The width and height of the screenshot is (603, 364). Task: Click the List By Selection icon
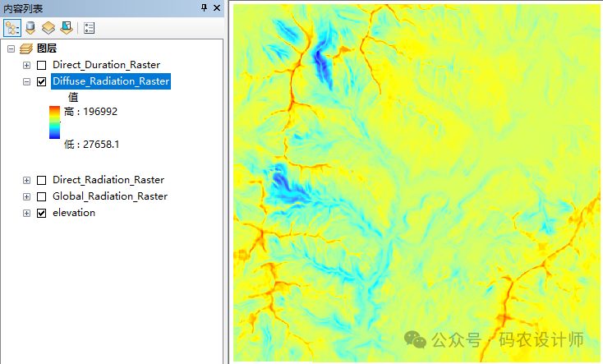[66, 27]
